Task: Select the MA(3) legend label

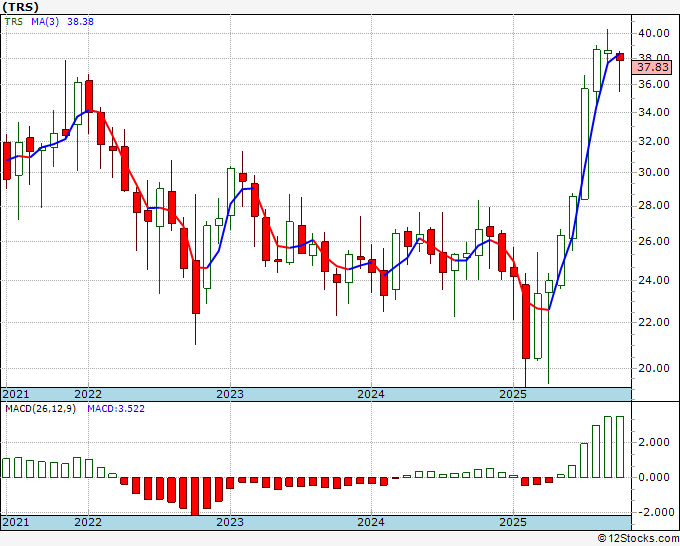Action: click(45, 22)
